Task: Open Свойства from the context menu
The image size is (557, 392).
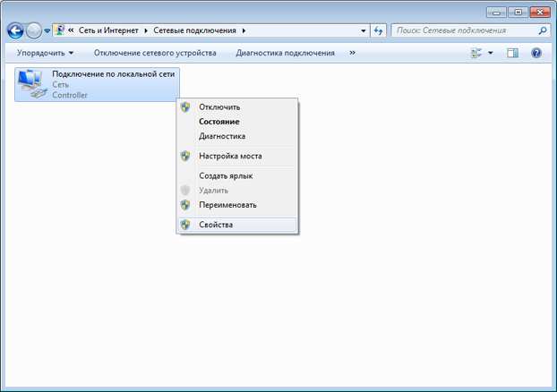Action: [237, 225]
